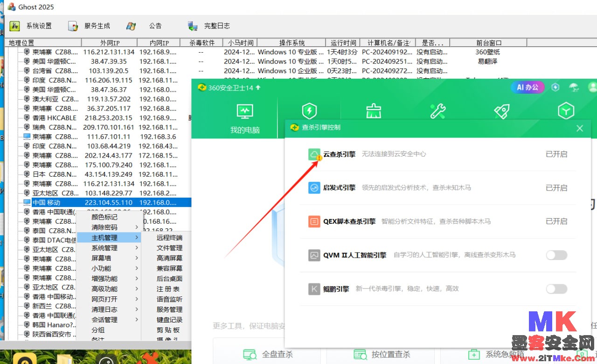Click the 云查杀引擎 cloud icon
This screenshot has height=364, width=597.
coord(314,154)
